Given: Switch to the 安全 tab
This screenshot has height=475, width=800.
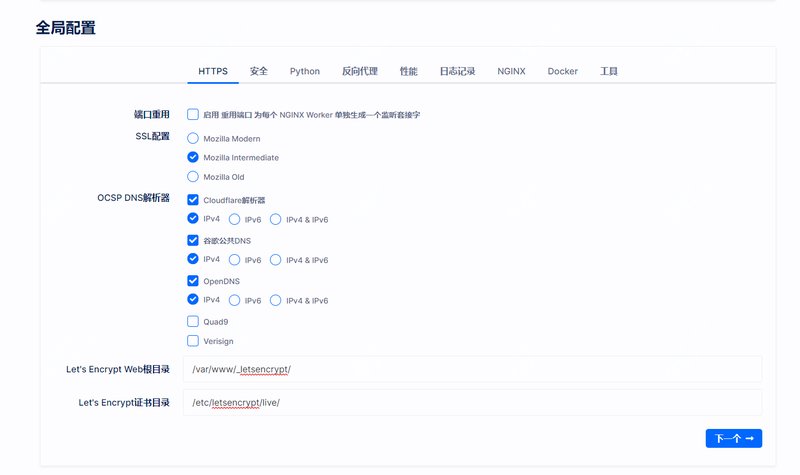Looking at the screenshot, I should [259, 71].
